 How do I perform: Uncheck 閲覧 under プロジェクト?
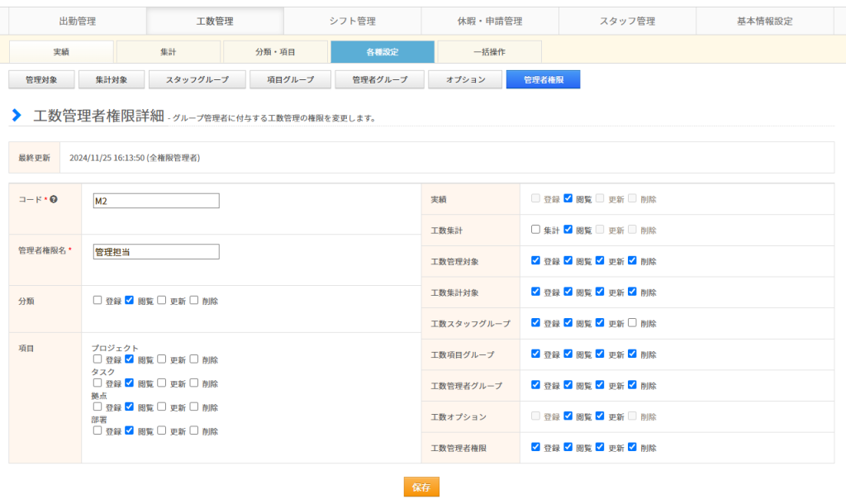click(x=130, y=359)
